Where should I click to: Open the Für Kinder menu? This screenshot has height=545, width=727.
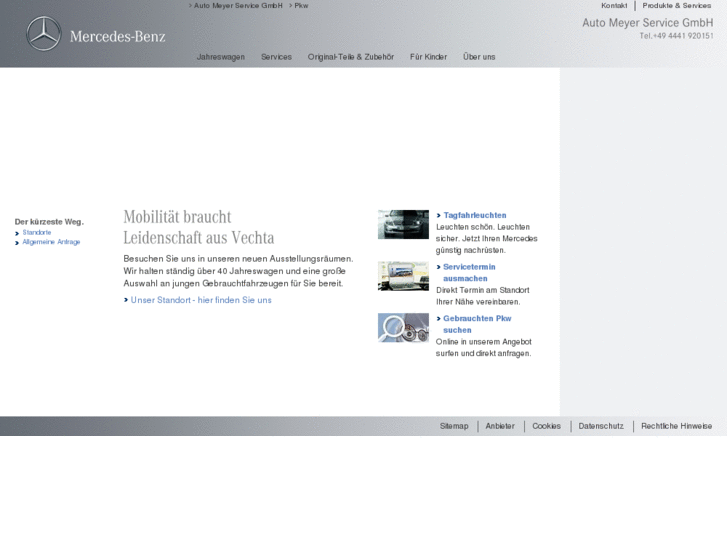point(428,57)
